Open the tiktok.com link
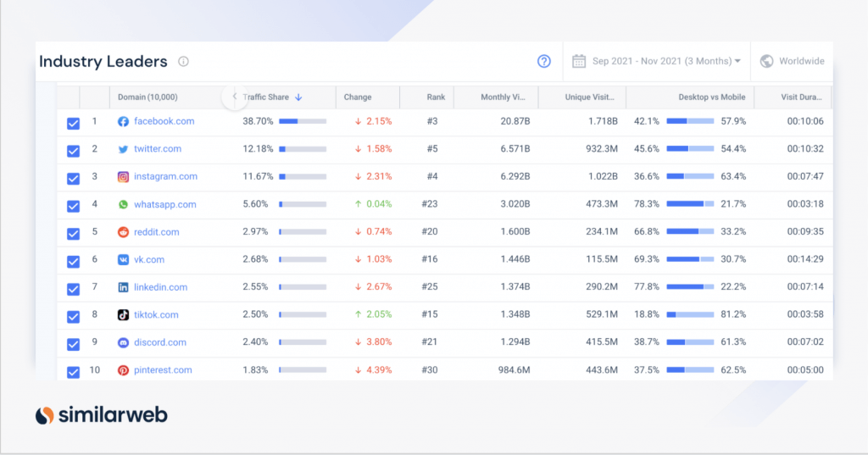 (x=156, y=315)
